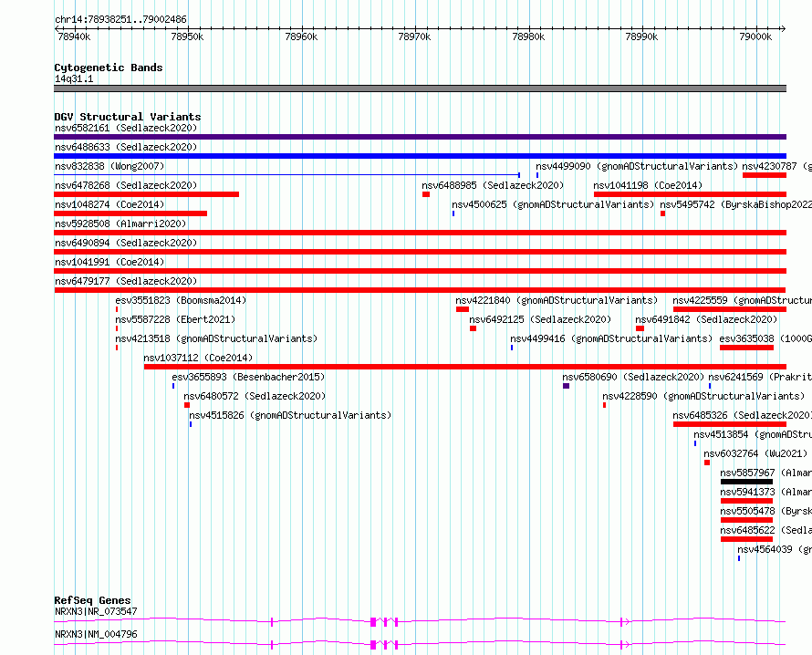The height and width of the screenshot is (655, 812).
Task: Click nsv6492125 (Sedlazeck2020) label
Action: pos(540,319)
